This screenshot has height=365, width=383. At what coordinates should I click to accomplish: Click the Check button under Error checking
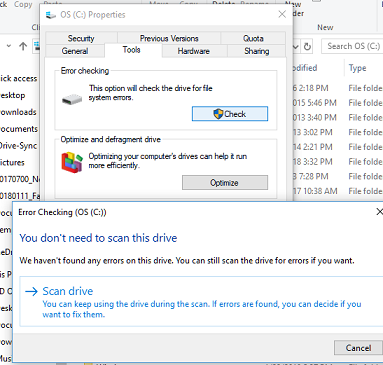coord(230,114)
